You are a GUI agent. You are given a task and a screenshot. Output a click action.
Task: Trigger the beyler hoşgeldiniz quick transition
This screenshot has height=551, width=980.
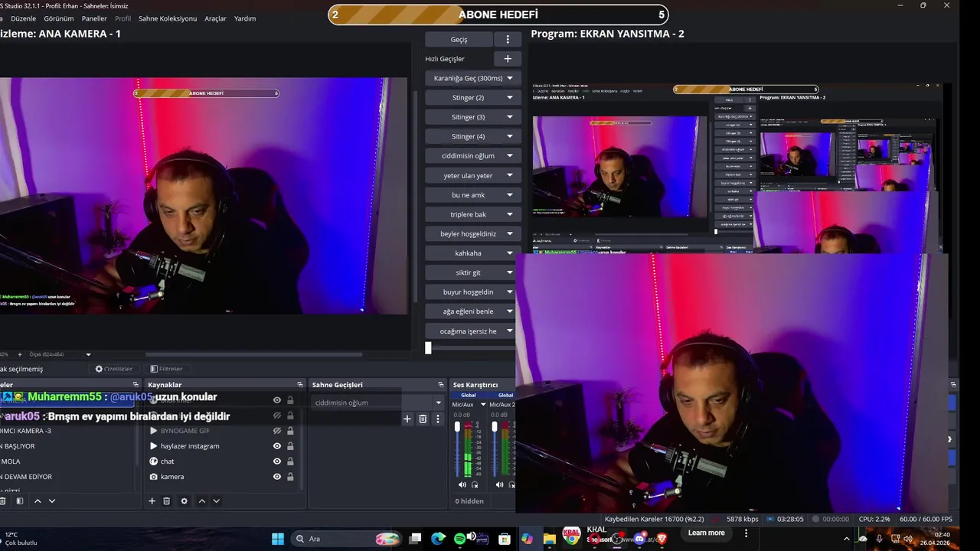pos(468,233)
